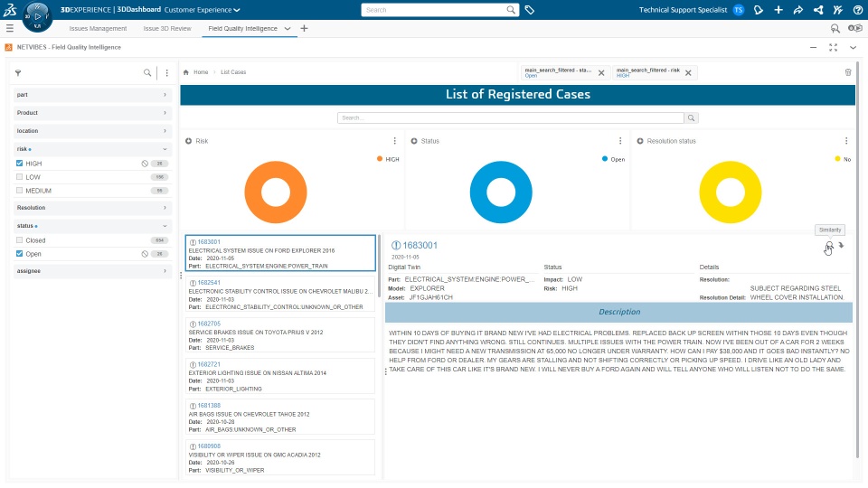
Task: Expand widget to full screen
Action: [x=833, y=48]
